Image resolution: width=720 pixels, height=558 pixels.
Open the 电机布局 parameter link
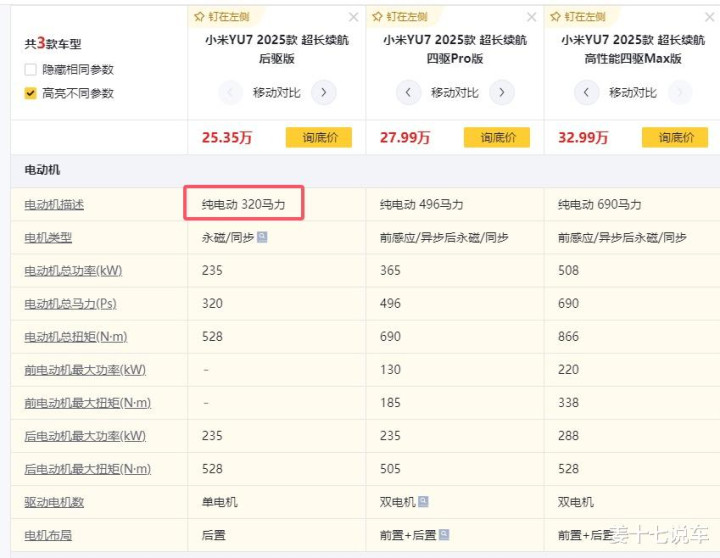point(48,535)
